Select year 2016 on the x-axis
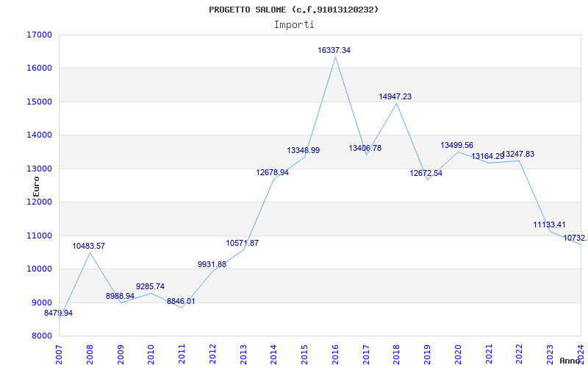 pos(335,351)
